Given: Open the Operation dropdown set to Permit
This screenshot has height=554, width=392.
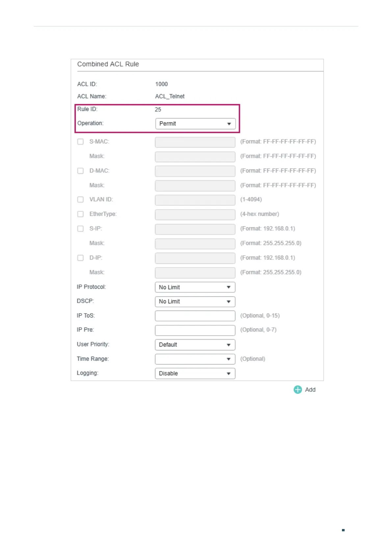Looking at the screenshot, I should 196,124.
